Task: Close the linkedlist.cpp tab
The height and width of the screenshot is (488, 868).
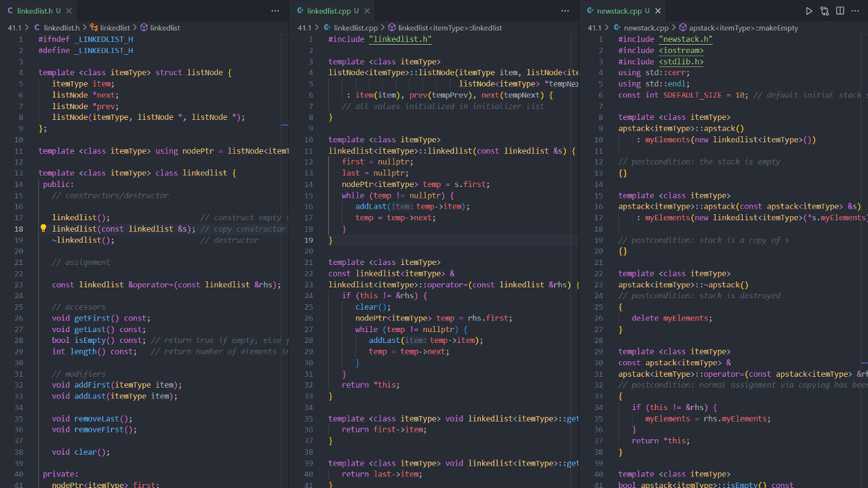Action: click(x=367, y=11)
